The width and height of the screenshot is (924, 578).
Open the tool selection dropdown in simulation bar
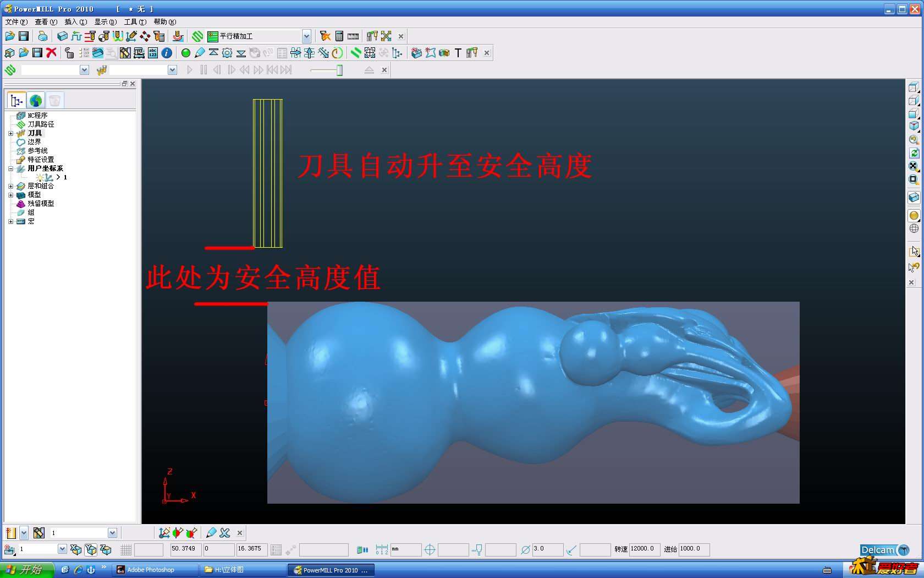click(x=172, y=70)
